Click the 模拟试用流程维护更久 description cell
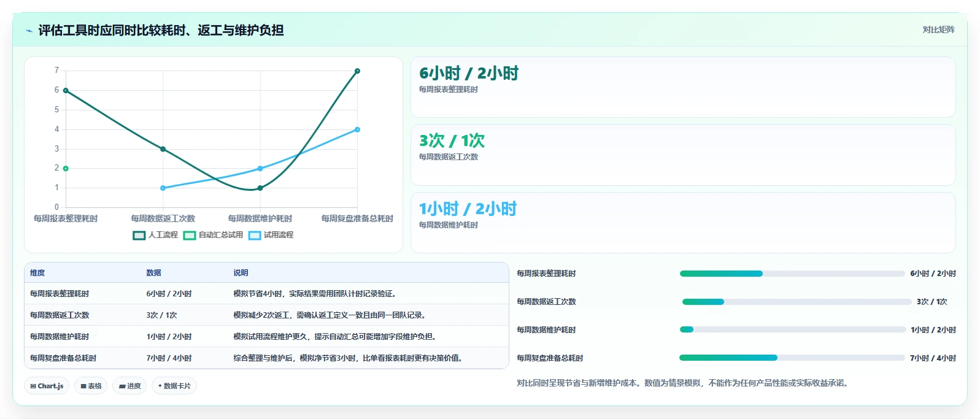Screen dimensions: 980x419 (335, 337)
